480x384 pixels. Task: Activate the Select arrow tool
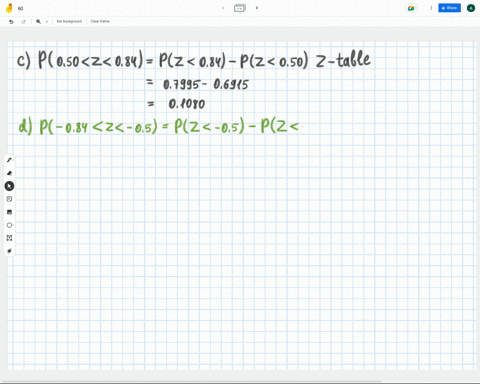9,186
